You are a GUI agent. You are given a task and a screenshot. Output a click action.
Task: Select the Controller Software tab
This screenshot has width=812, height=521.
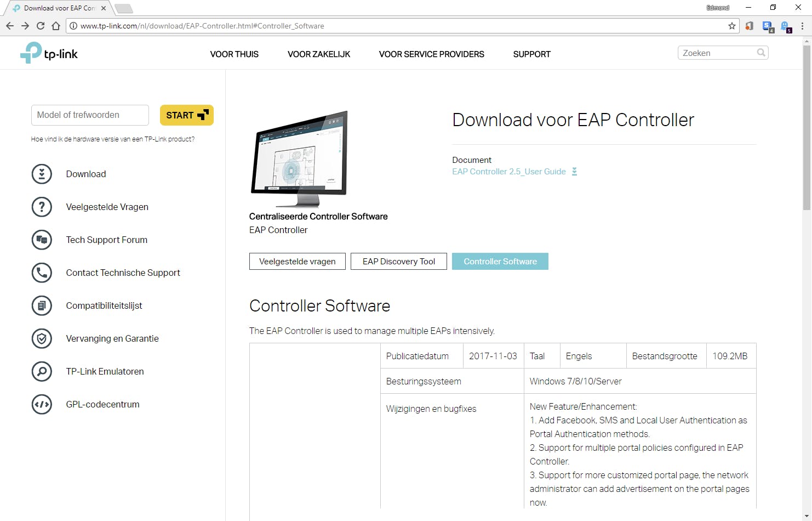click(500, 262)
